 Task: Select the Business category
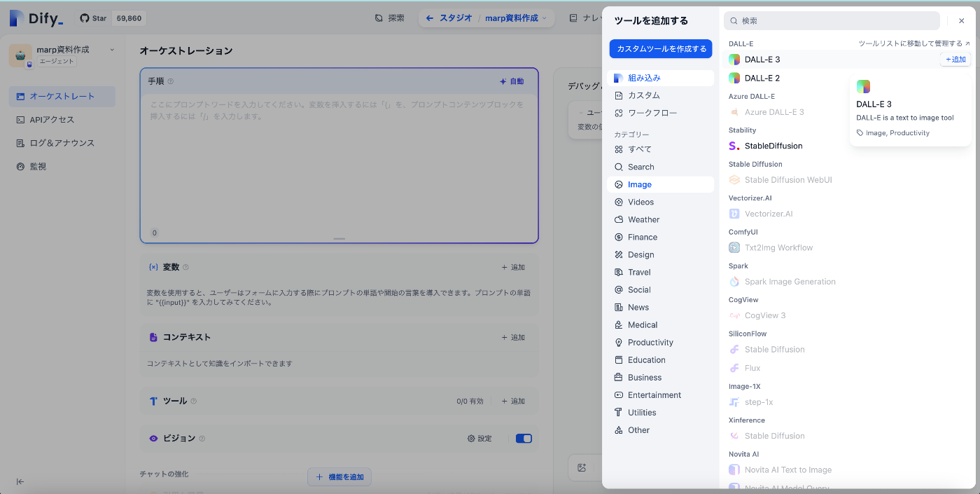tap(660, 377)
